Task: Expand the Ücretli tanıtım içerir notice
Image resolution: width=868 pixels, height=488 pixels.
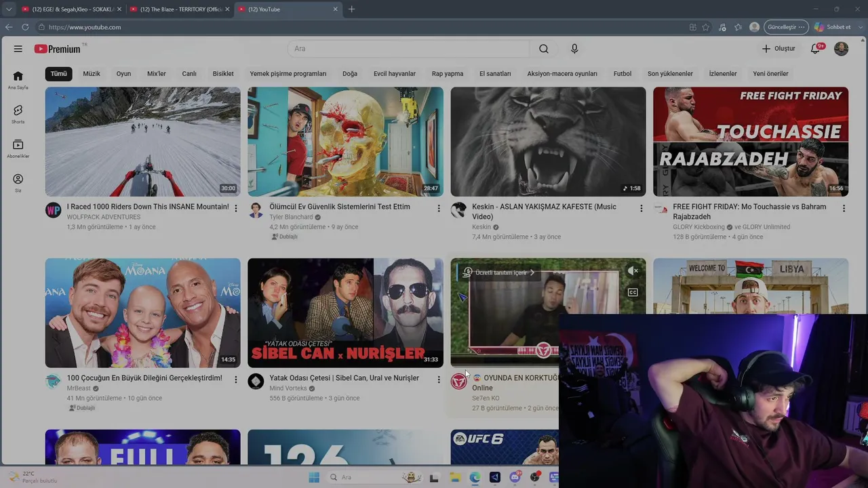Action: (x=500, y=272)
